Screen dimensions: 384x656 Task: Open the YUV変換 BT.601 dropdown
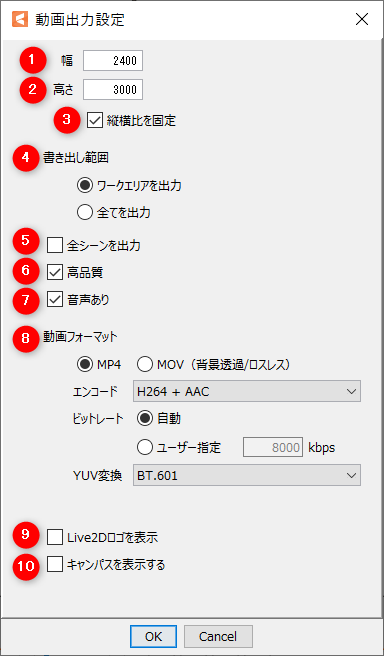[247, 475]
